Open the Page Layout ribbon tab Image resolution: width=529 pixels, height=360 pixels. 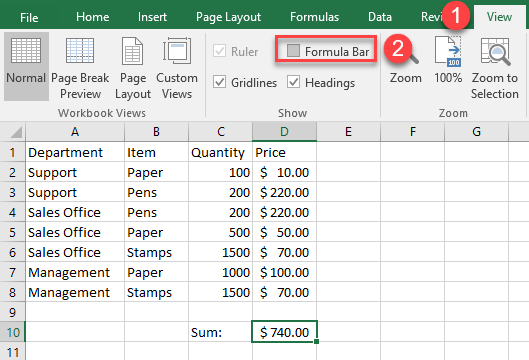228,17
